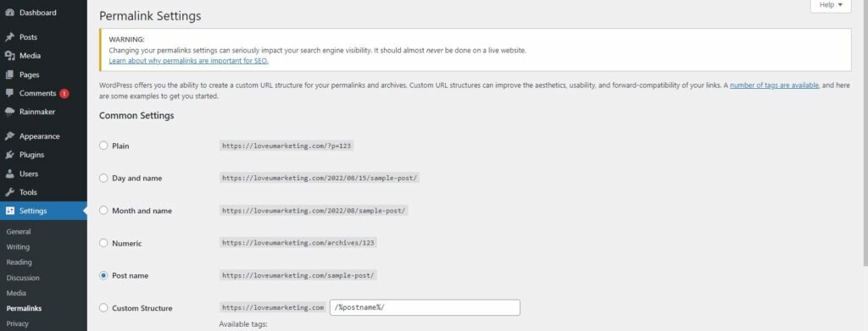
Task: Choose the Day and name radio option
Action: pyautogui.click(x=103, y=178)
